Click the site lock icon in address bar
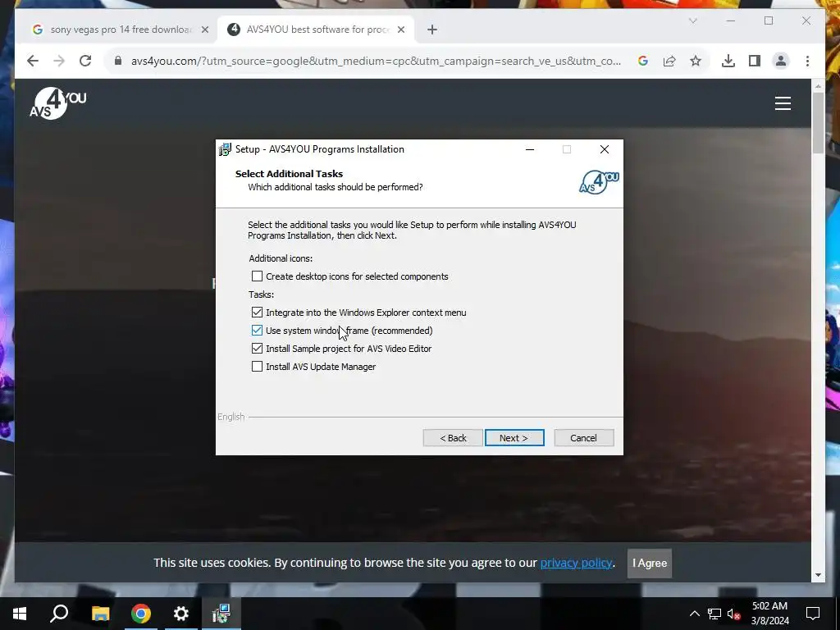Image resolution: width=840 pixels, height=630 pixels. coord(118,61)
